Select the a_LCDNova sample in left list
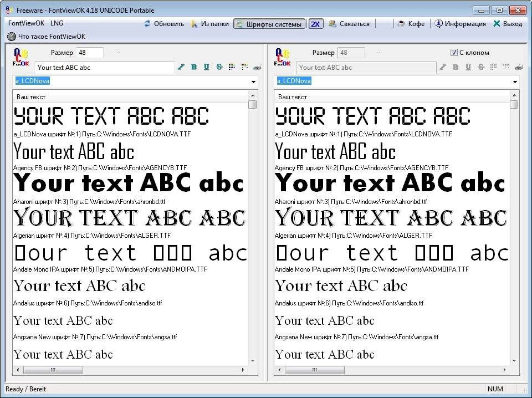 111,116
